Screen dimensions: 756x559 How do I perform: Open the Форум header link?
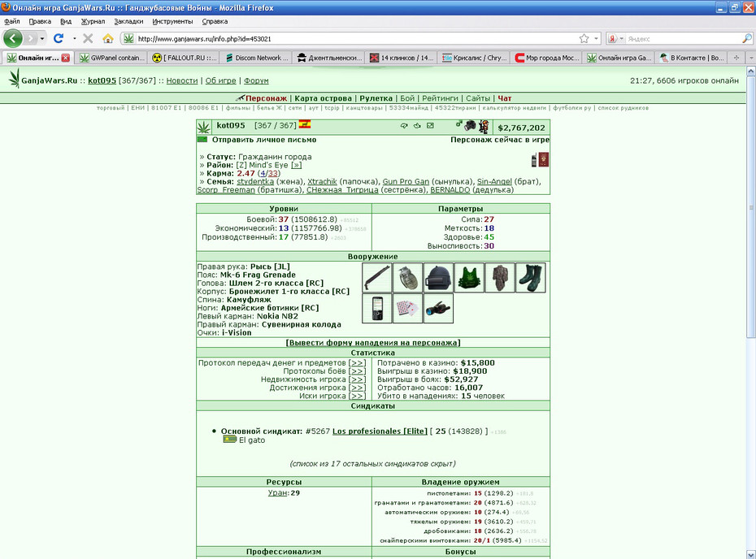[x=256, y=80]
